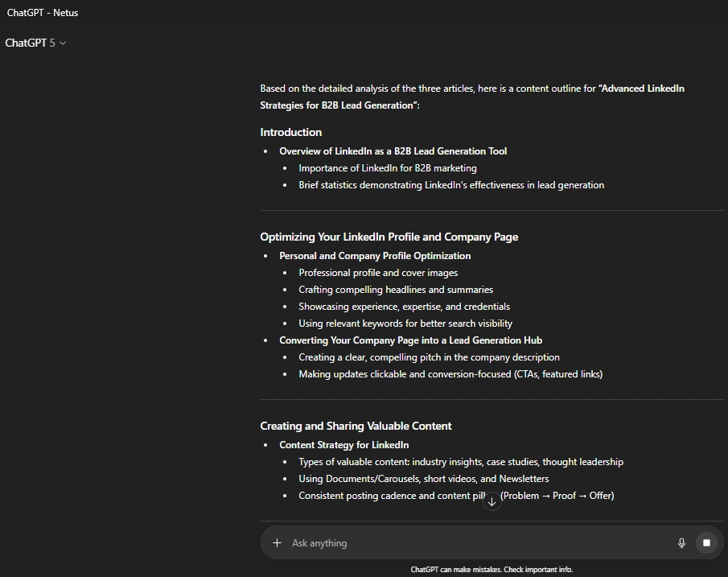Click the 'Content Strategy for LinkedIn' bullet
Viewport: 728px width, 577px height.
click(x=343, y=444)
